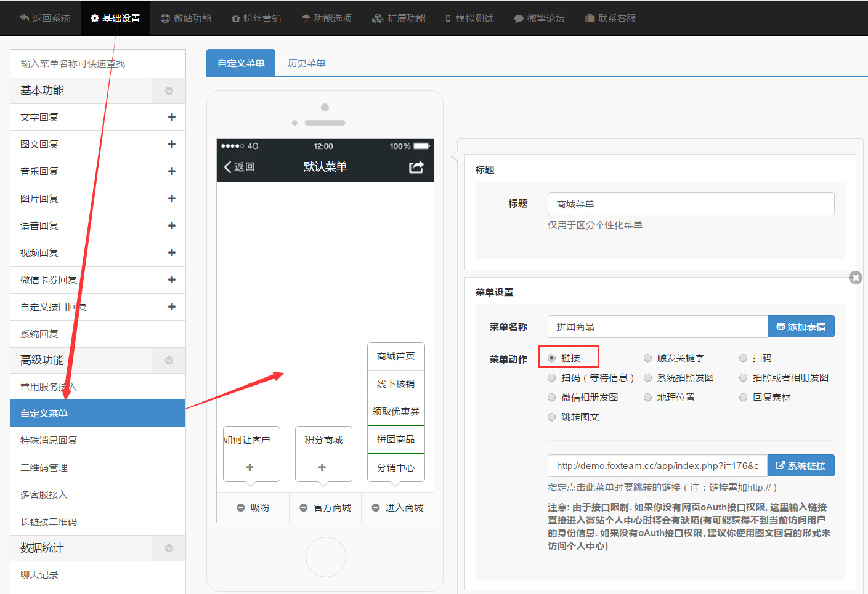Close the 菜单设置 panel with X icon
The image size is (868, 594).
(855, 278)
